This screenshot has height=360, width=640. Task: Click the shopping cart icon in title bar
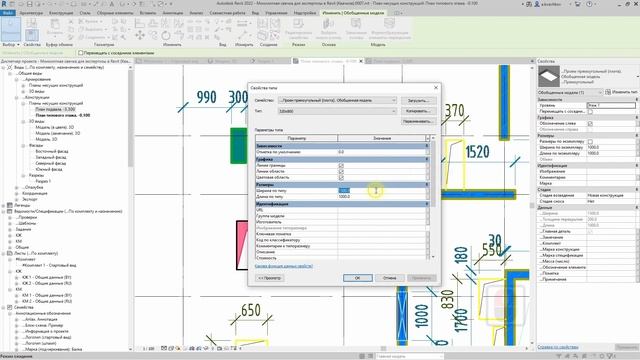point(578,4)
